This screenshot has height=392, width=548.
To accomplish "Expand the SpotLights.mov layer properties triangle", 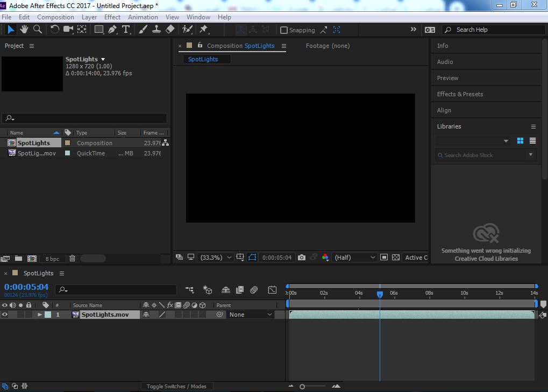I will (39, 315).
